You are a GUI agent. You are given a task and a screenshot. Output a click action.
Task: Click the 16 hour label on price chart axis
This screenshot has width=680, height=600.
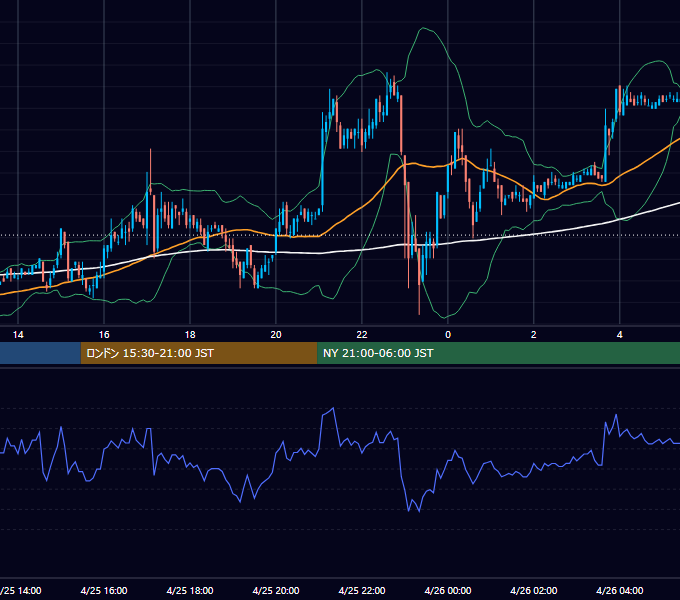click(x=104, y=335)
